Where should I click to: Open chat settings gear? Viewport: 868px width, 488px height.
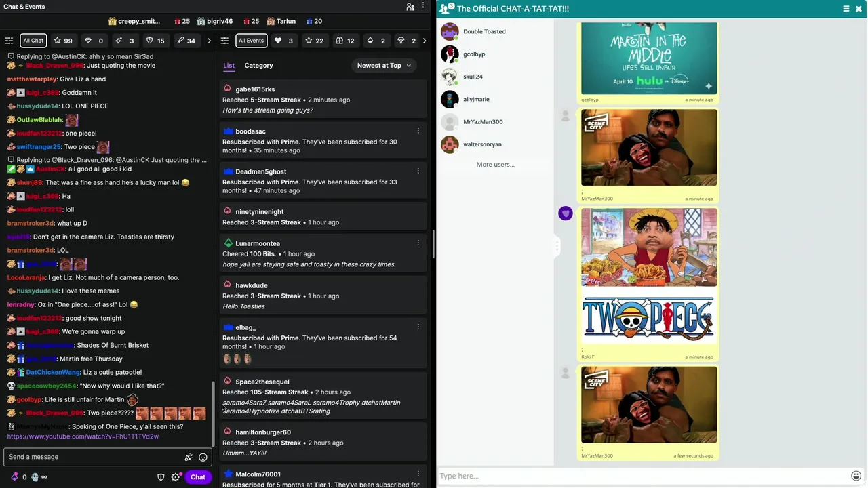pyautogui.click(x=176, y=477)
